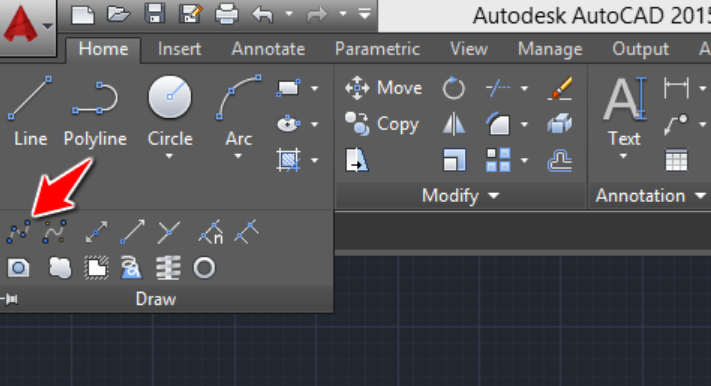Open the Output ribbon tab
This screenshot has height=386, width=711.
pyautogui.click(x=640, y=49)
